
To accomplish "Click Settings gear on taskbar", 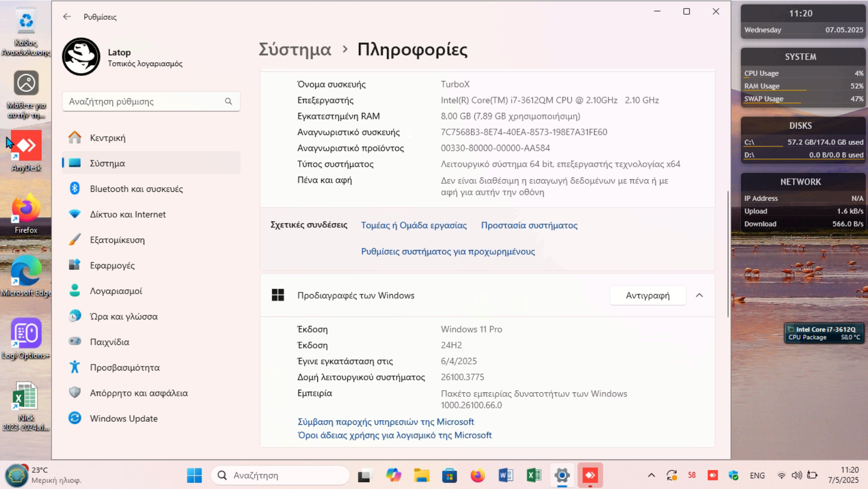I will [x=562, y=475].
